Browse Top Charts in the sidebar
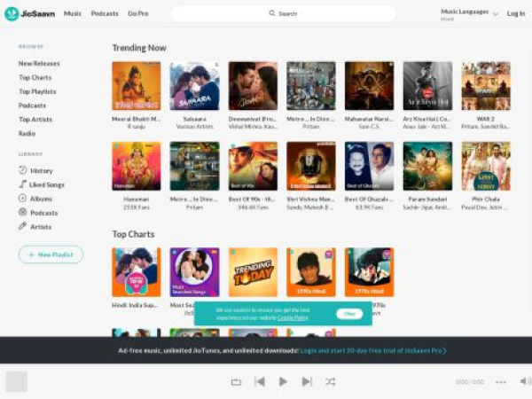532x399 pixels. tap(35, 77)
